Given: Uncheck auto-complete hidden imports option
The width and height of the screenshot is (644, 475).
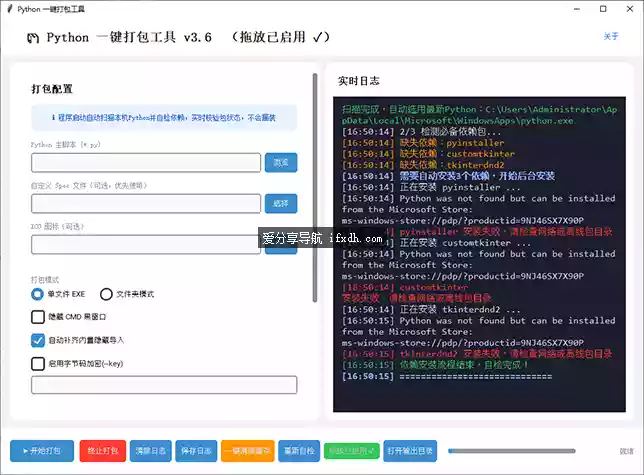Looking at the screenshot, I should point(38,340).
